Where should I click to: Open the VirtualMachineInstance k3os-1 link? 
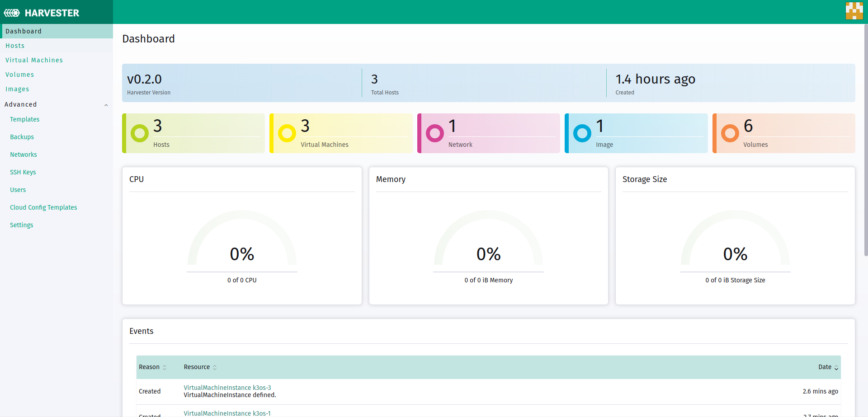(x=226, y=413)
